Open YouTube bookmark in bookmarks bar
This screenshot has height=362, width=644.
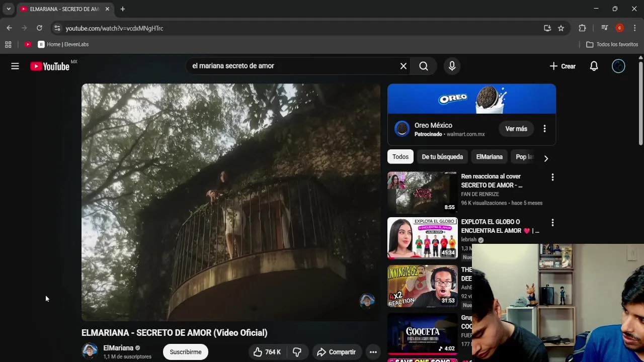(x=28, y=44)
